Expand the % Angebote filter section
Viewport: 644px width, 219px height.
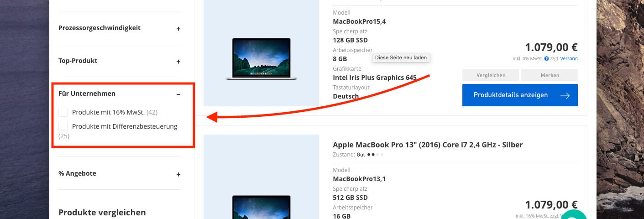(178, 174)
